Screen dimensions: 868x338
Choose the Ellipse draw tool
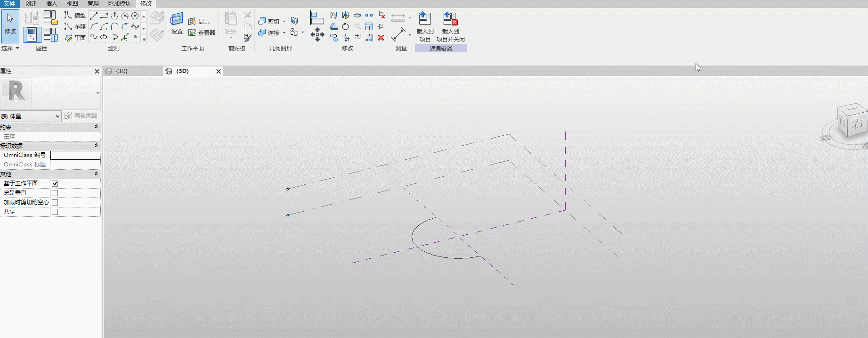click(x=104, y=37)
